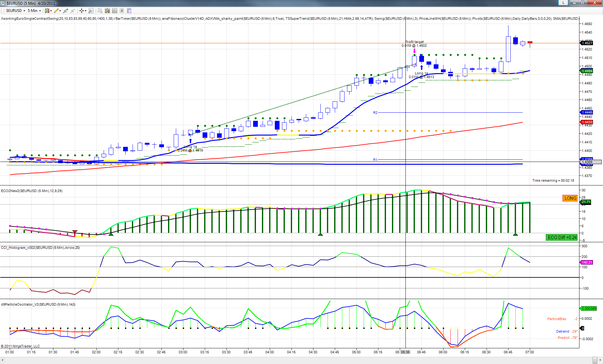Screen dimensions: 603x364
Task: Open the strategies dollar sign icon
Action: click(x=122, y=11)
